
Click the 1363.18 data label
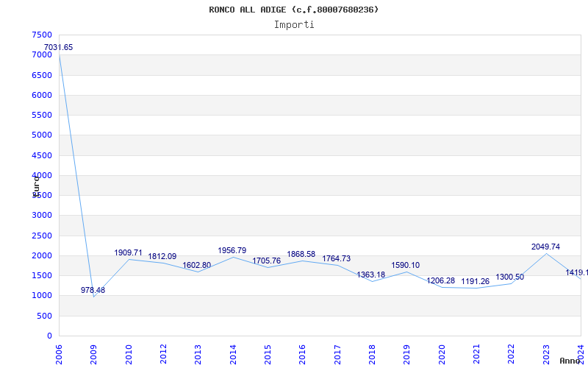pyautogui.click(x=371, y=275)
